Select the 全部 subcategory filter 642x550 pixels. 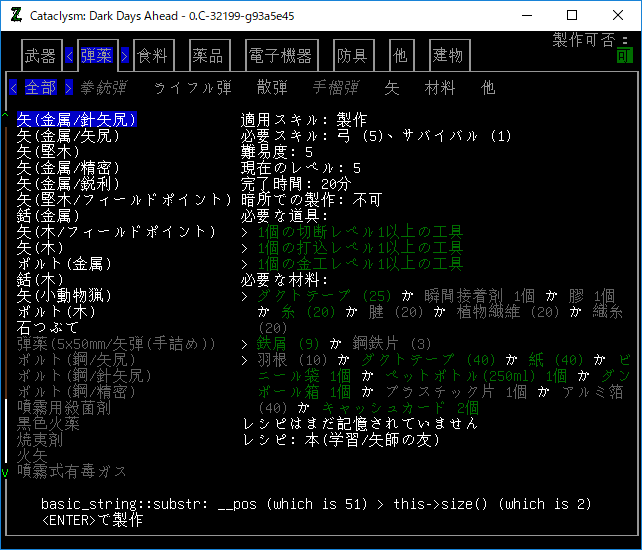pyautogui.click(x=40, y=88)
